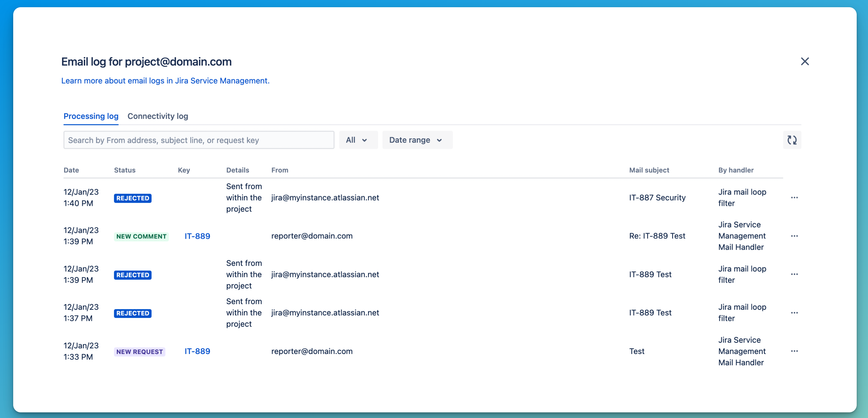Open the email logs learn more link
Image resolution: width=868 pixels, height=418 pixels.
click(165, 81)
